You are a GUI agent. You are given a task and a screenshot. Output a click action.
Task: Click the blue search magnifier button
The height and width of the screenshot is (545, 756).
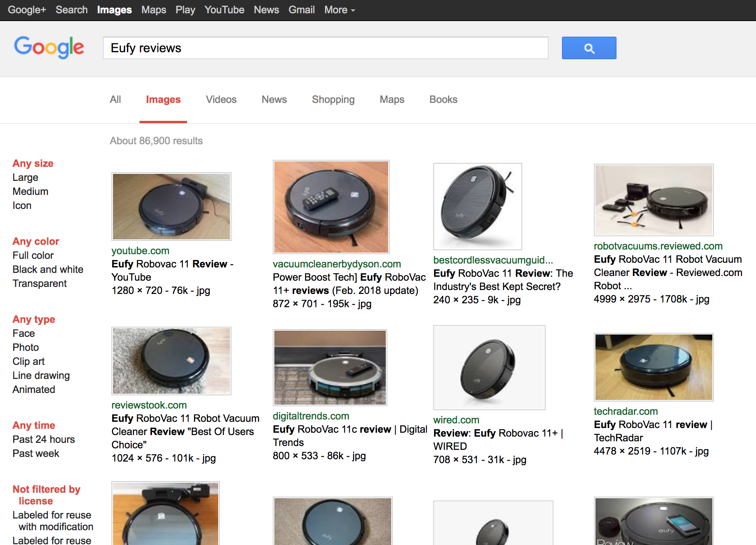pyautogui.click(x=589, y=48)
